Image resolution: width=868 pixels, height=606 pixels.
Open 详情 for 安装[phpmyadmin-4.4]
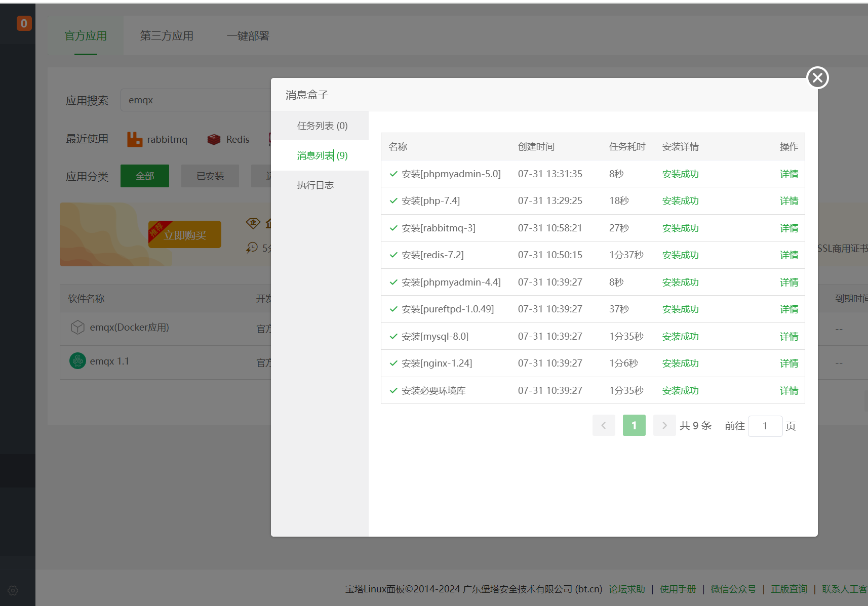[788, 282]
